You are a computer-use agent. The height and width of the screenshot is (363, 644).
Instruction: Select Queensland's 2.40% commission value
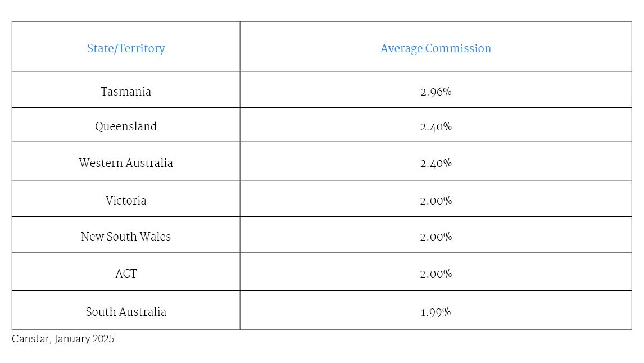click(x=436, y=126)
